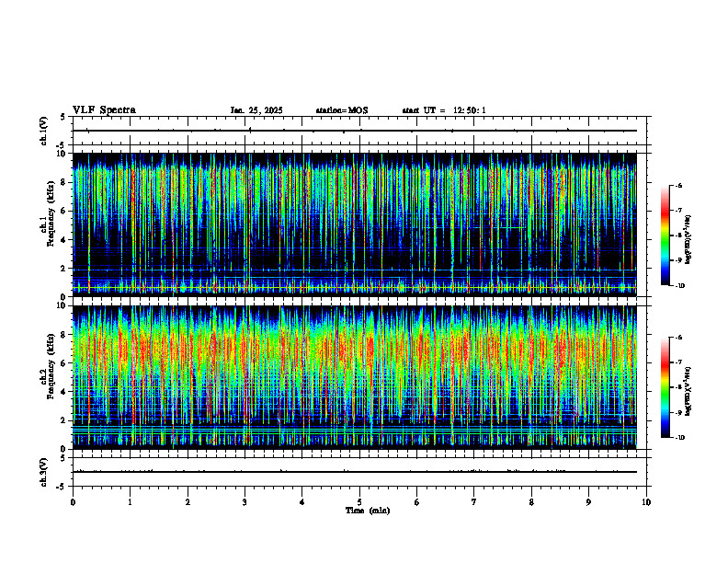Click the ch.2 color scale bar
Screen dimensions: 728x563
pyautogui.click(x=665, y=387)
